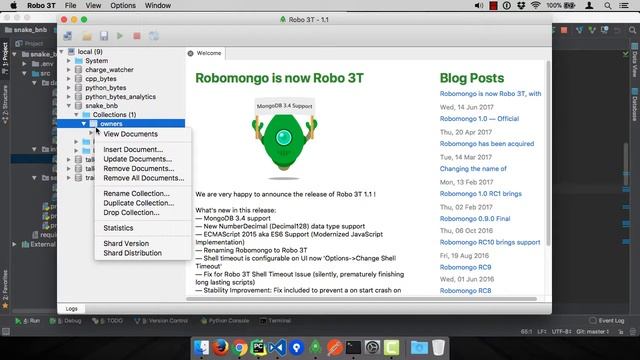Screen dimensions: 640x360
Task: Click the Welcome page vertical scrollbar
Action: (548, 153)
